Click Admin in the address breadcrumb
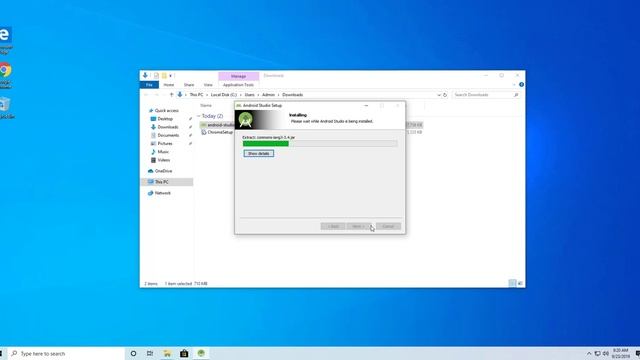Viewport: 640px width, 360px height. 268,95
